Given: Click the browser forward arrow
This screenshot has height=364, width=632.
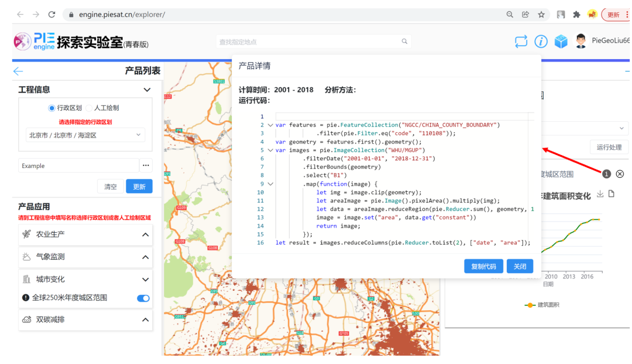Looking at the screenshot, I should tap(36, 15).
